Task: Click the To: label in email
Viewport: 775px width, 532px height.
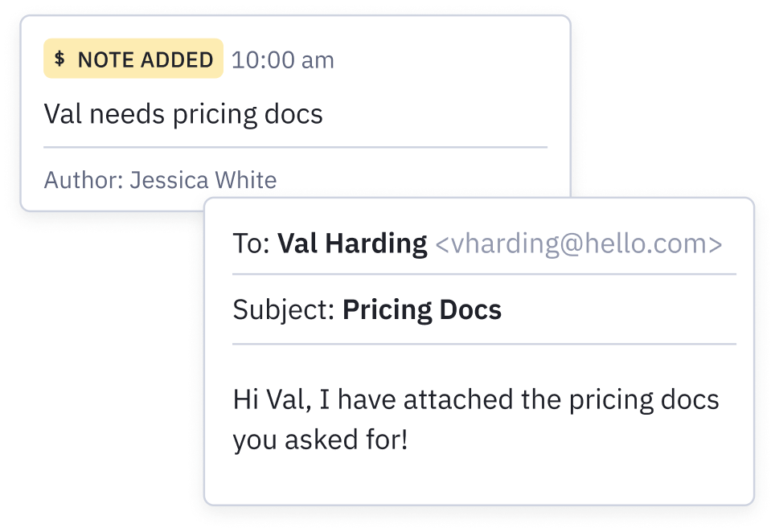Action: click(x=252, y=243)
